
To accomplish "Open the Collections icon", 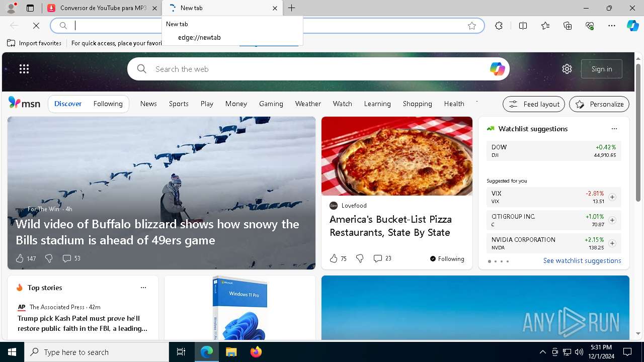I will click(x=568, y=26).
